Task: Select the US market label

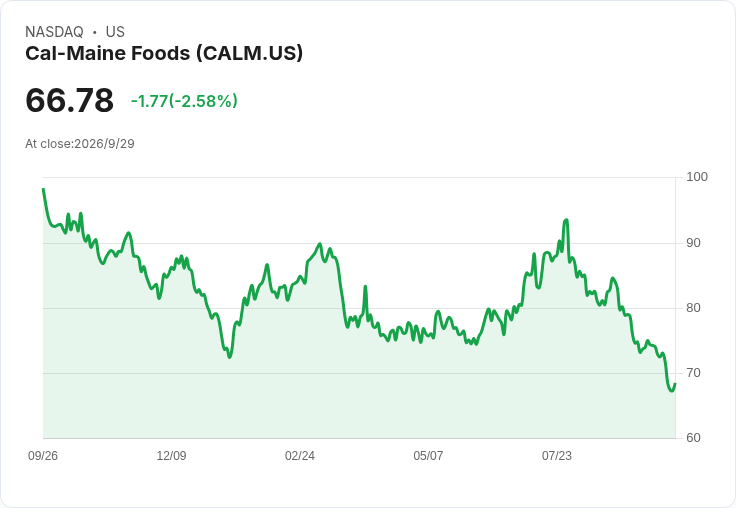Action: pos(115,32)
